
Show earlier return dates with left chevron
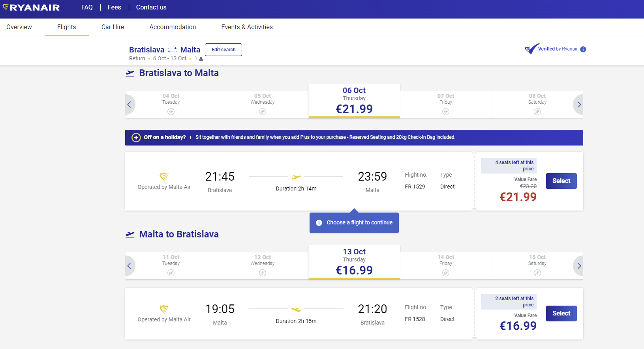click(130, 266)
